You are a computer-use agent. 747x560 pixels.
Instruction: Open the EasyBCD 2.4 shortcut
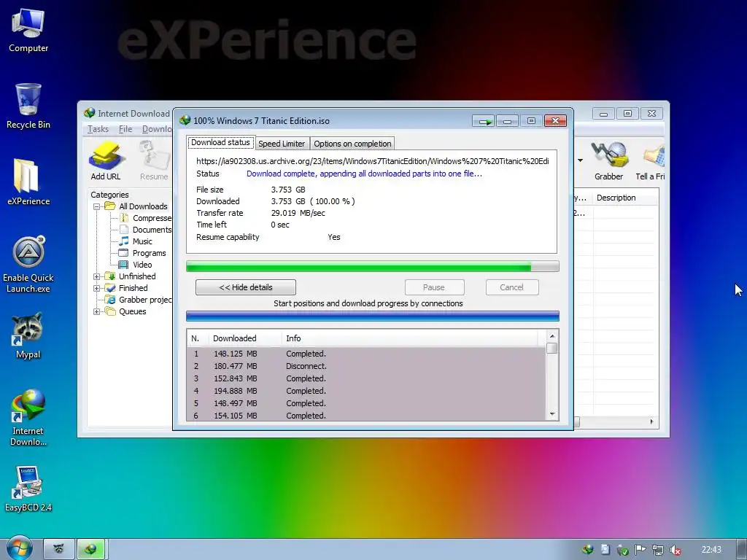(x=28, y=489)
